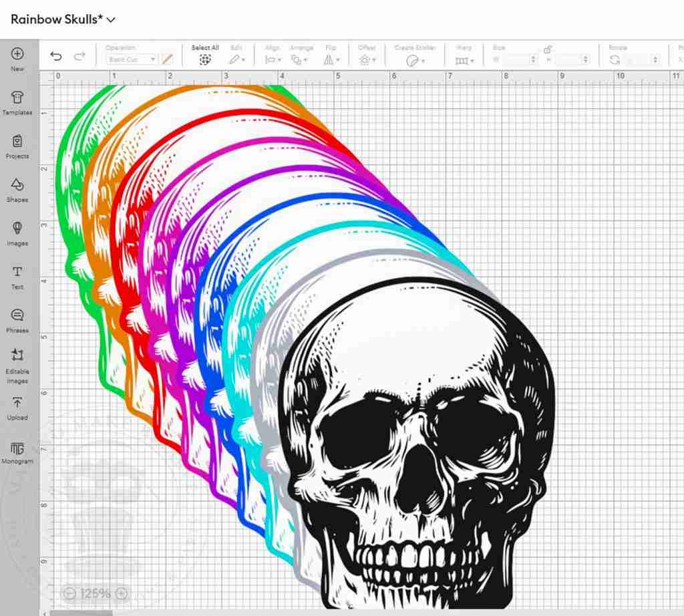The height and width of the screenshot is (616, 684).
Task: Open the Arrange menu
Action: [x=301, y=59]
